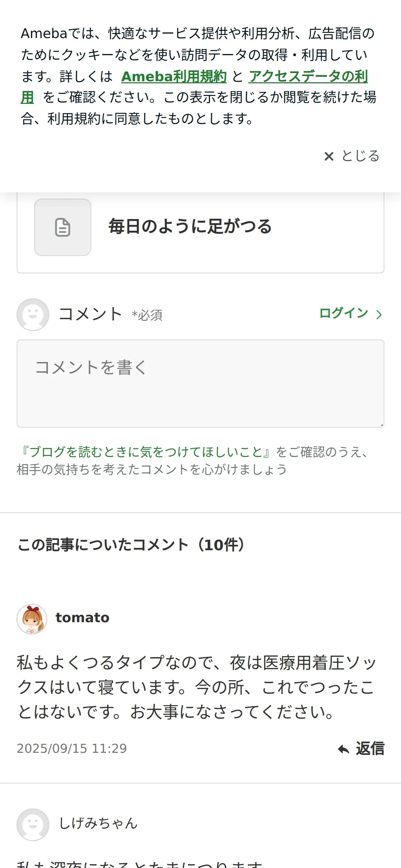Screen dimensions: 401x868
Task: Close the cookie notice with the X icon
Action: tap(329, 156)
